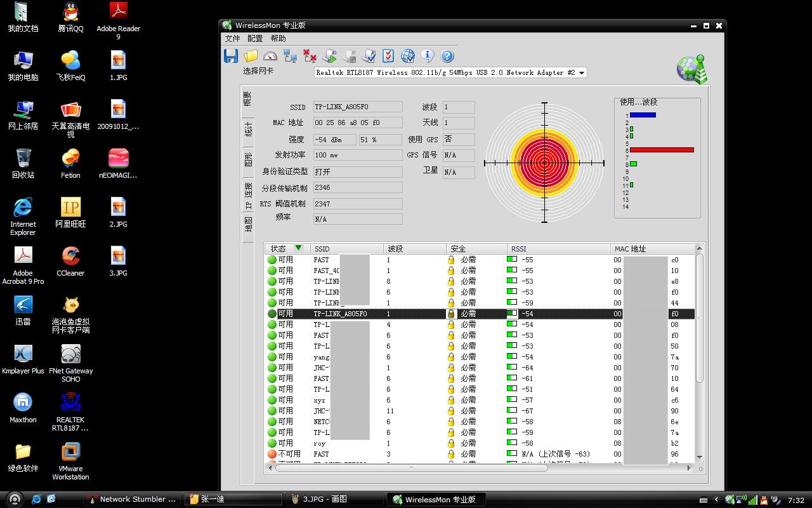812x508 pixels.
Task: Start logging with green play scroll icon
Action: 330,56
